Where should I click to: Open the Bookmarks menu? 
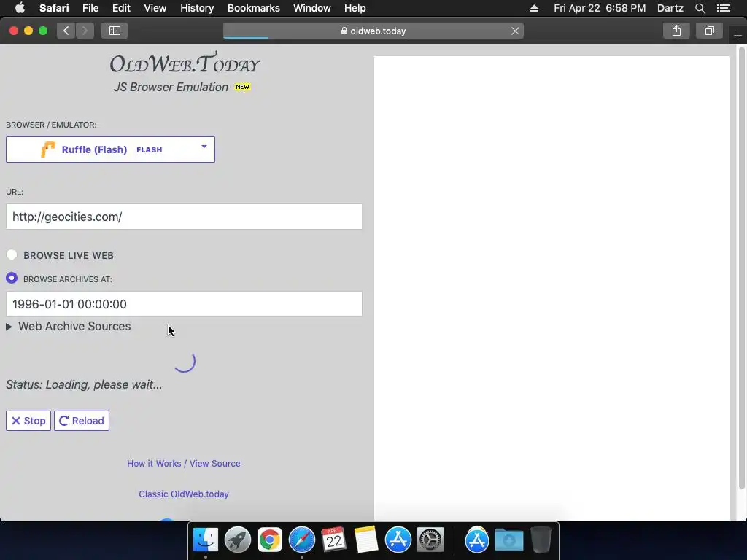click(253, 8)
